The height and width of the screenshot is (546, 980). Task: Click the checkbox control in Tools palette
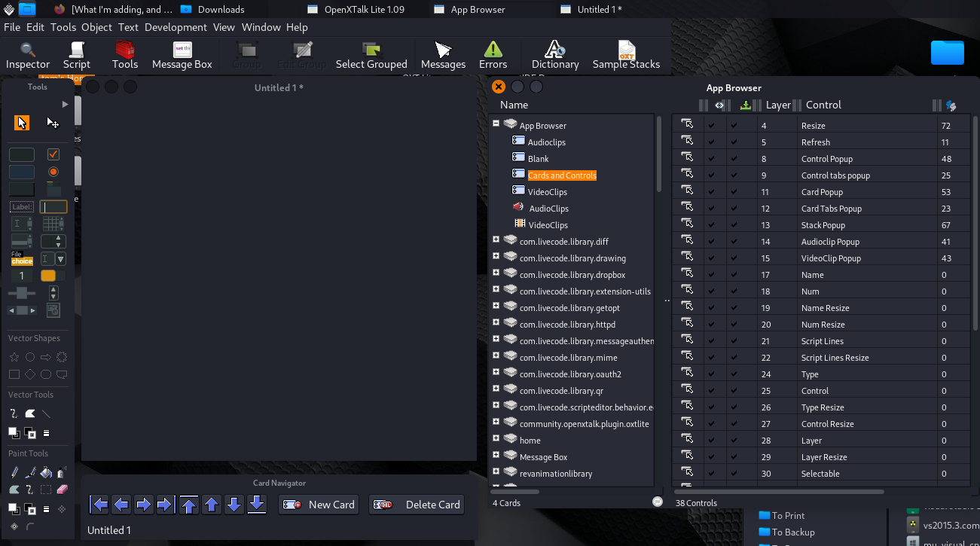tap(53, 154)
